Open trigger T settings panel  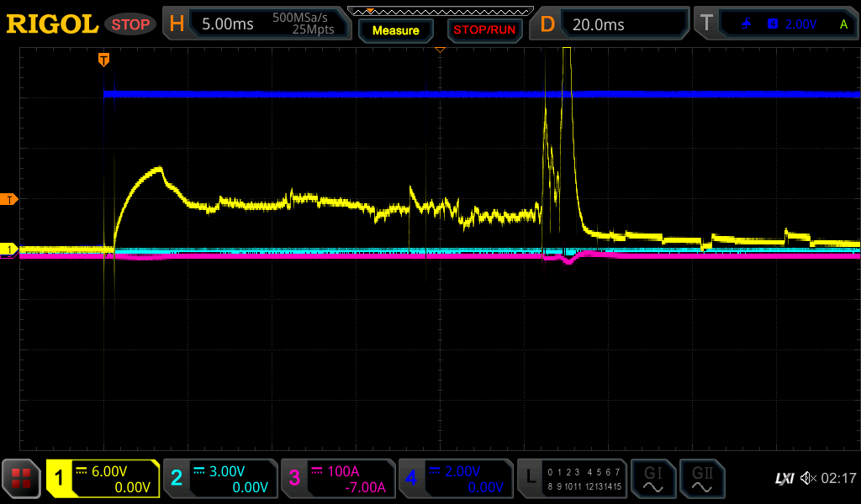pyautogui.click(x=778, y=24)
